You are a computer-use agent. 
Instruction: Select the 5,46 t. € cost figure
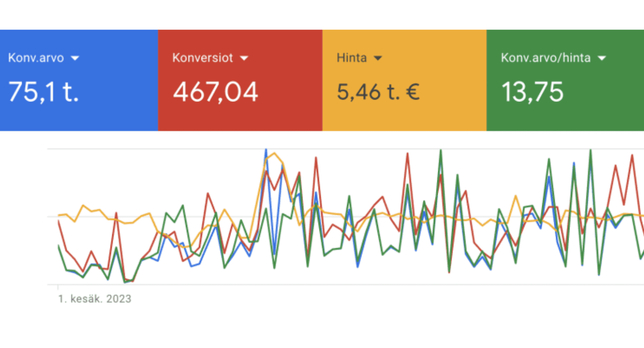378,92
